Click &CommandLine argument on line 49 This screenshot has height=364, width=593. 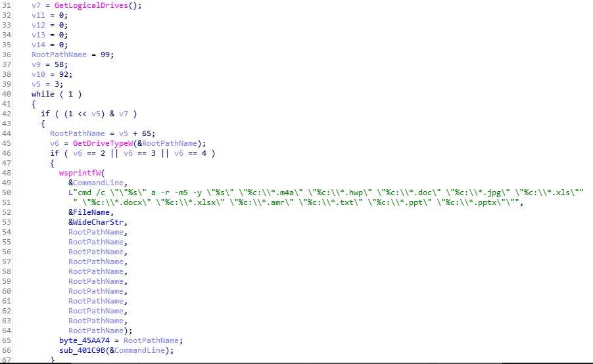click(96, 183)
